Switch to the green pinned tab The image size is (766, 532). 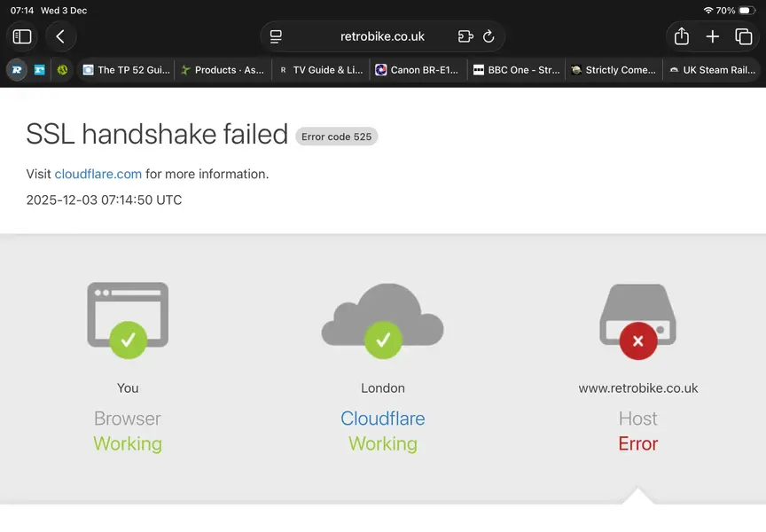[62, 70]
